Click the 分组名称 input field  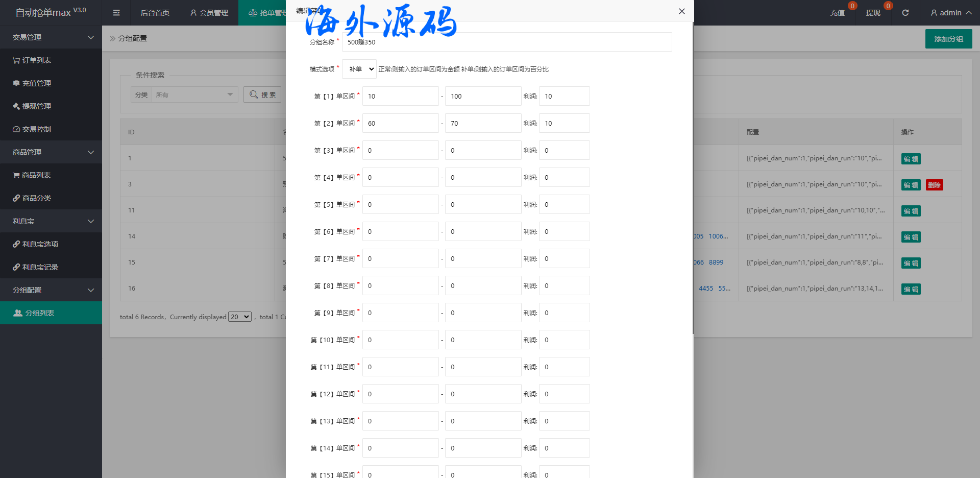pyautogui.click(x=506, y=42)
